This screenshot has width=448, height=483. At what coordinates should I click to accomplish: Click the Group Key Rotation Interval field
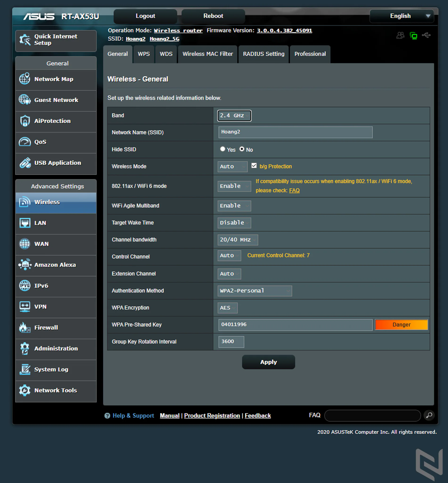click(x=231, y=342)
